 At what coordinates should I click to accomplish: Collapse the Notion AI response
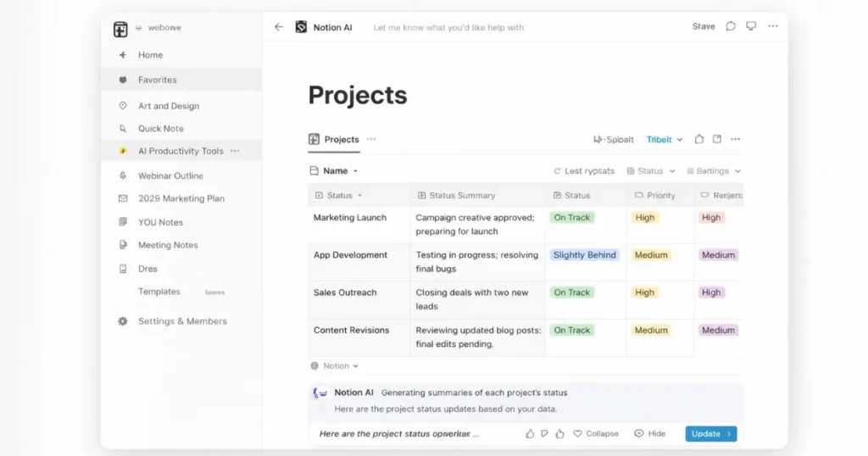(596, 434)
